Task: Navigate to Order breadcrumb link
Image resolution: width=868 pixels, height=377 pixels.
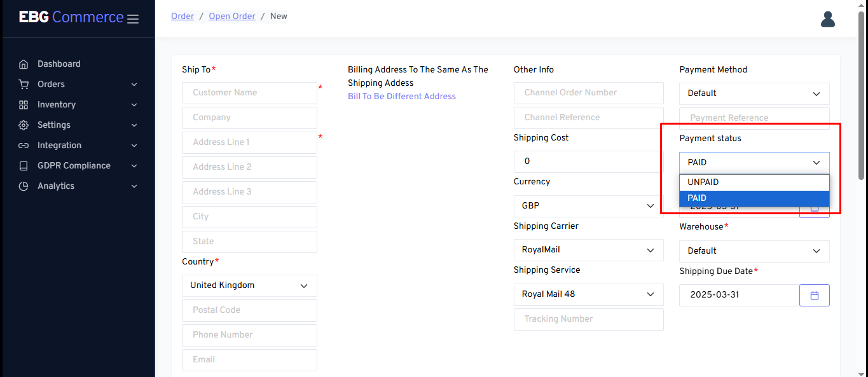Action: (x=183, y=17)
